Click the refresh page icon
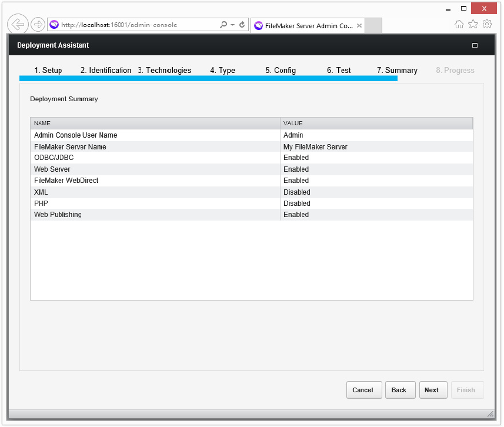This screenshot has height=427, width=504. 242,25
